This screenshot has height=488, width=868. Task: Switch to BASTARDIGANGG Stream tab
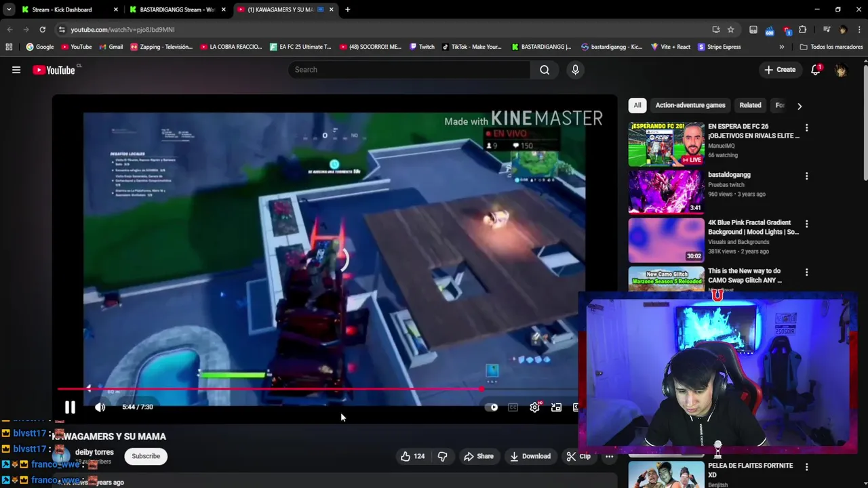coord(176,9)
